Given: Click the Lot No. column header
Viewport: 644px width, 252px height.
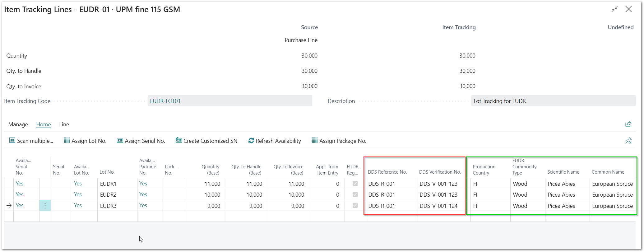Looking at the screenshot, I should point(107,172).
